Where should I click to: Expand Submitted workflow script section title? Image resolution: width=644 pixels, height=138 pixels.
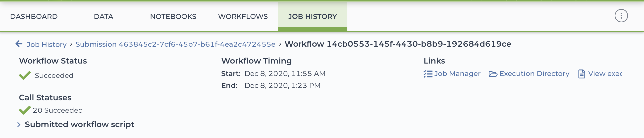pos(79,124)
